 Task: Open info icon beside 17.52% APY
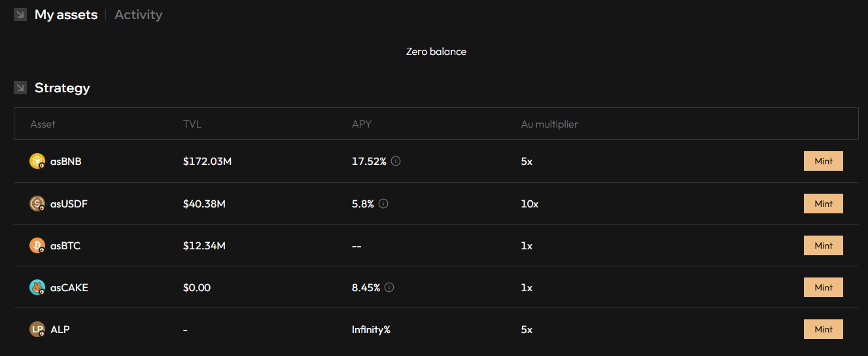(396, 161)
